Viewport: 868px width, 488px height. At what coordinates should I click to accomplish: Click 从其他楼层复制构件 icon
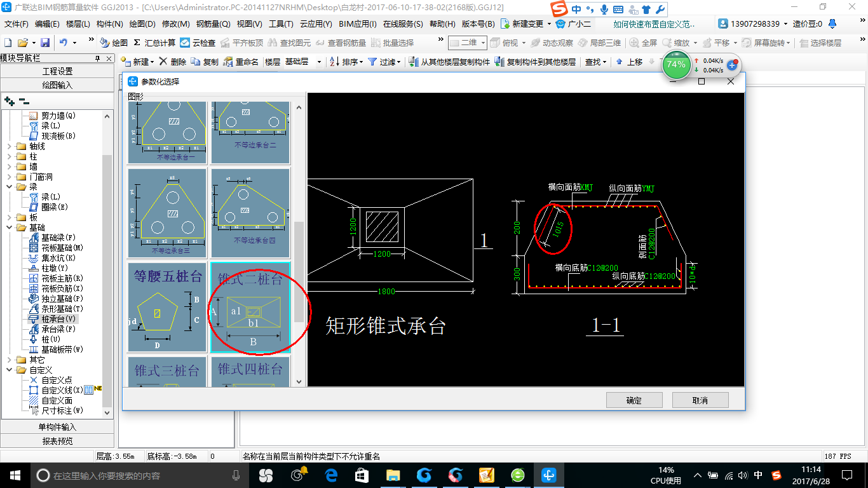point(414,62)
